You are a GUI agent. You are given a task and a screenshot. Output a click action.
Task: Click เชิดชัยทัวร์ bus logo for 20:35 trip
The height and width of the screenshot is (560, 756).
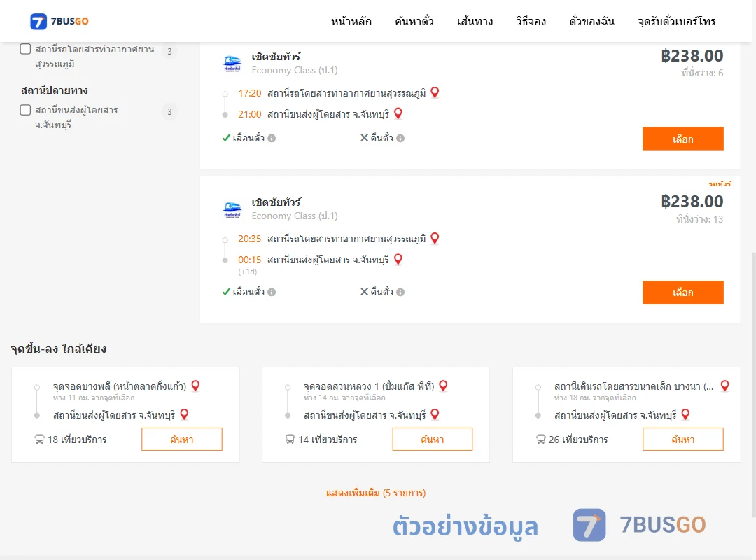coord(232,209)
